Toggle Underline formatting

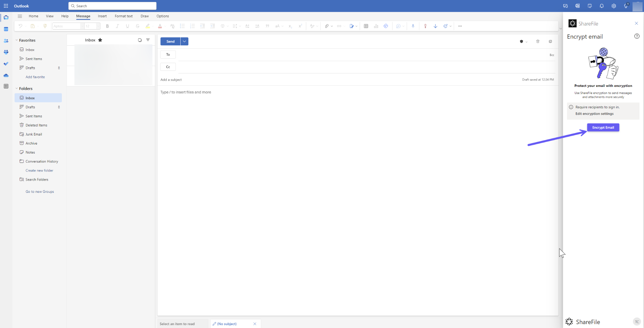pyautogui.click(x=128, y=26)
